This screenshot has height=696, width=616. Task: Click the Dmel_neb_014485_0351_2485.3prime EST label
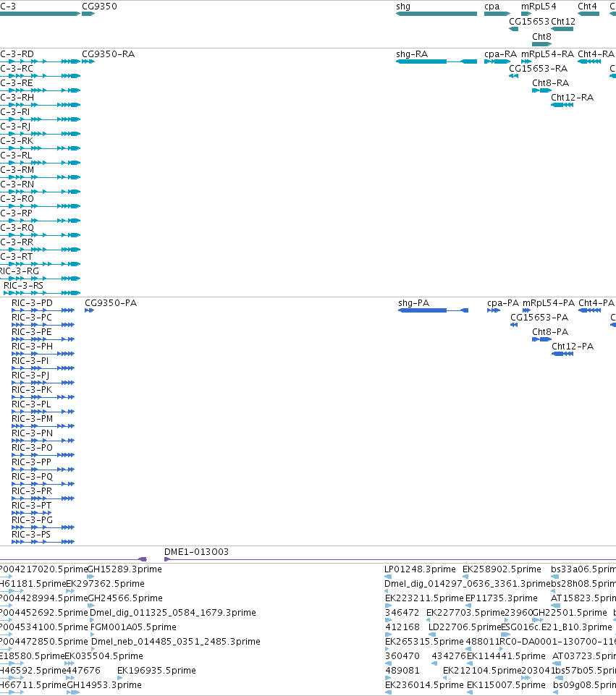176,642
